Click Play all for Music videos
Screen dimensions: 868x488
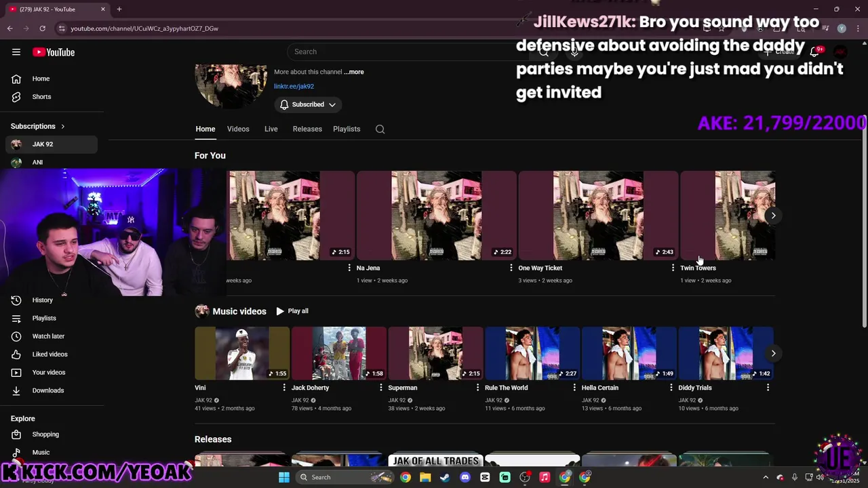[x=292, y=311]
